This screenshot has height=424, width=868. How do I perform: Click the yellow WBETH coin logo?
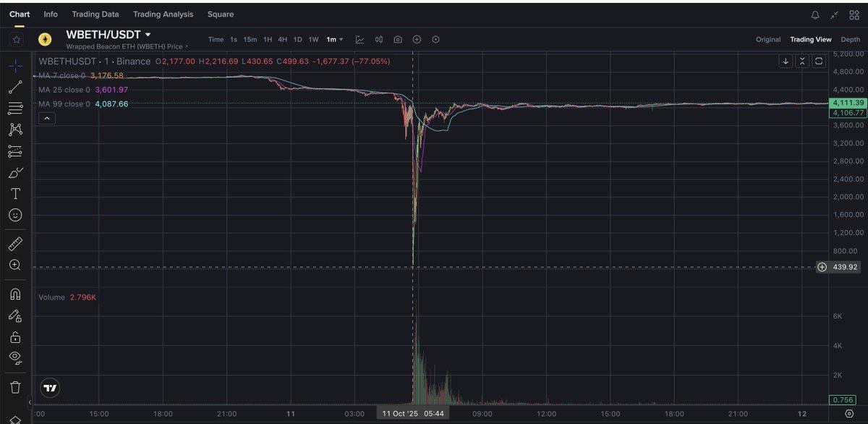click(x=45, y=39)
